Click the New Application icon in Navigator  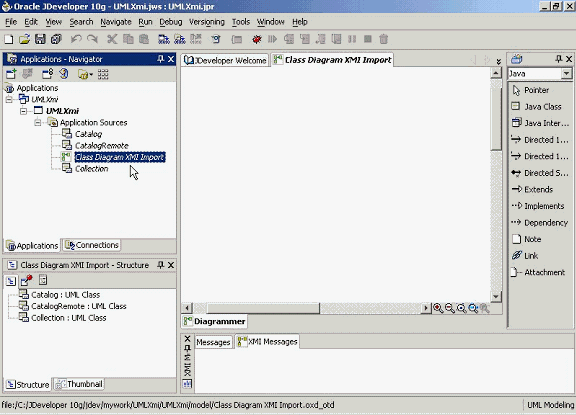11,74
